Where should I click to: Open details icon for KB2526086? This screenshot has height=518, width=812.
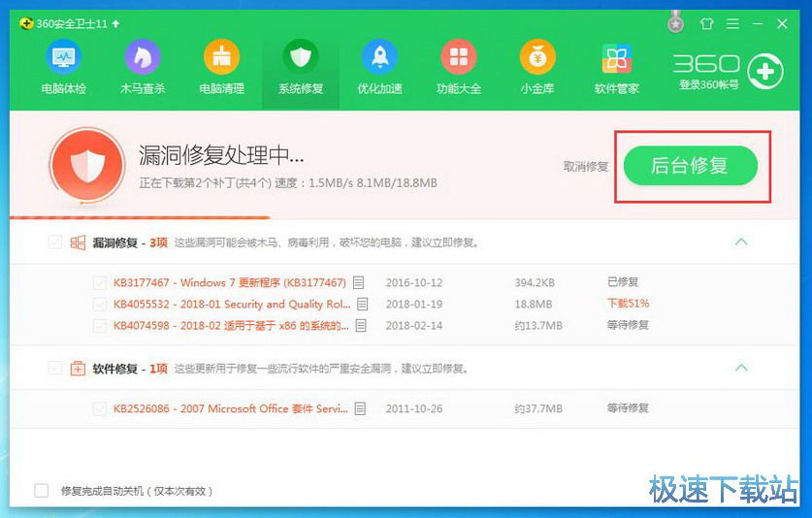click(x=360, y=408)
